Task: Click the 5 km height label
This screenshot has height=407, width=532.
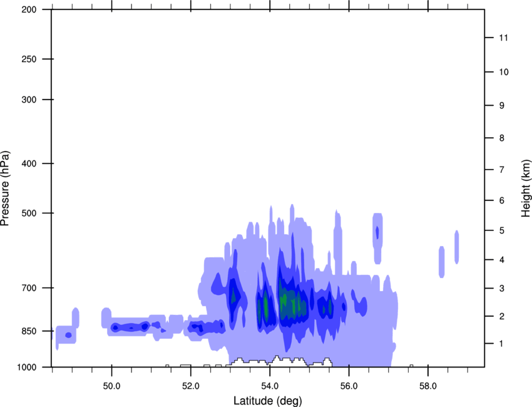Action: 502,230
